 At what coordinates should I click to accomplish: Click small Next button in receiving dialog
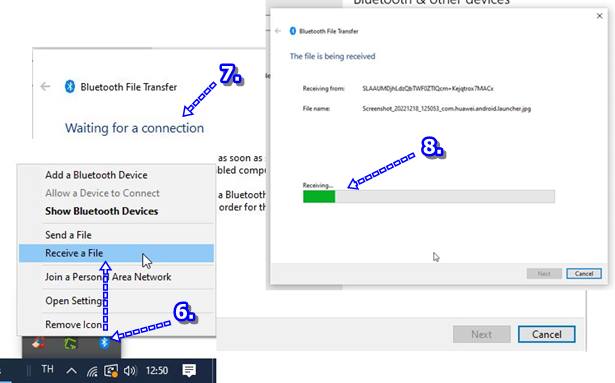coord(544,274)
